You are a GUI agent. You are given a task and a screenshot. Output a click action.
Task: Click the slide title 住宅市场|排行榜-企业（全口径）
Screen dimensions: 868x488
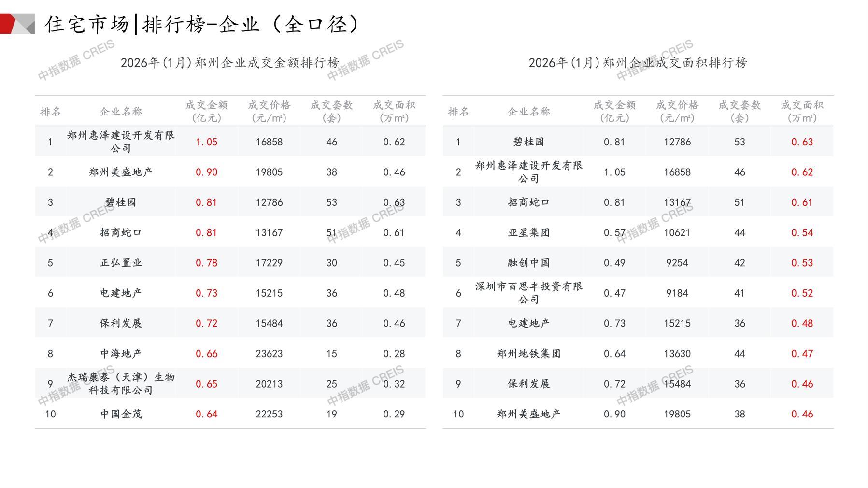203,24
